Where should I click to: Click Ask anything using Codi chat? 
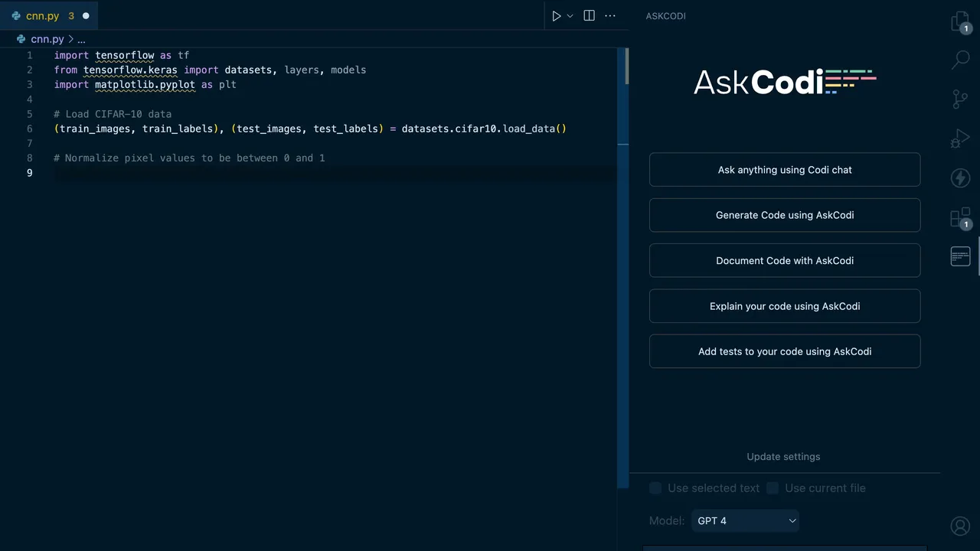(x=785, y=170)
